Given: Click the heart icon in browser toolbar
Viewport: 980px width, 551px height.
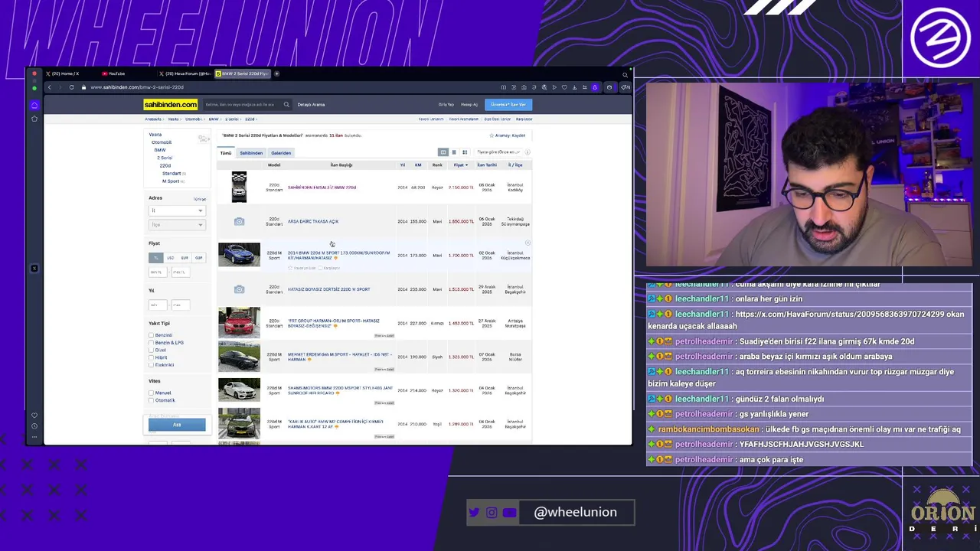Looking at the screenshot, I should pos(564,87).
